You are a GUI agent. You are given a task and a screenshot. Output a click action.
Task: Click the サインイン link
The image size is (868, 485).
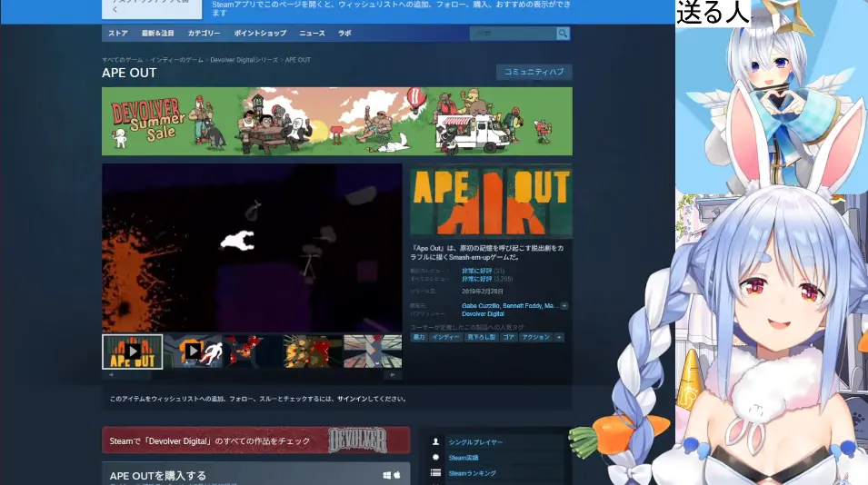tap(352, 399)
